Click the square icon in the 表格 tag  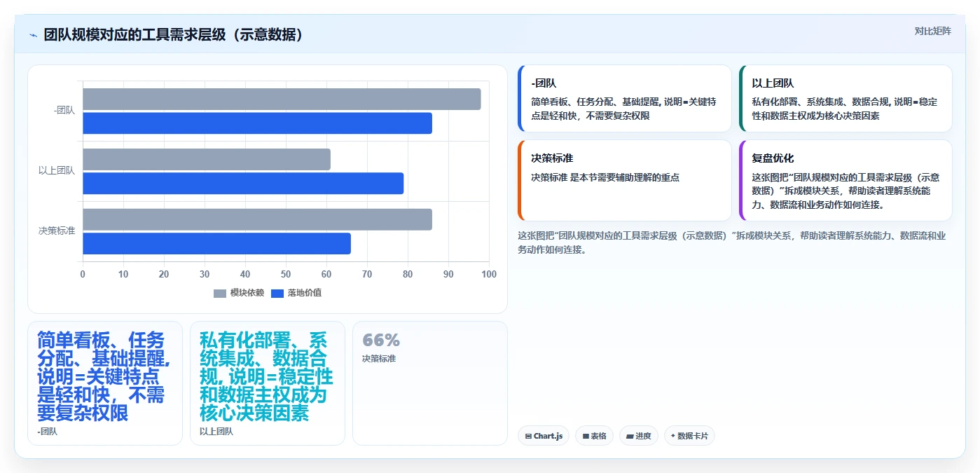(x=586, y=437)
